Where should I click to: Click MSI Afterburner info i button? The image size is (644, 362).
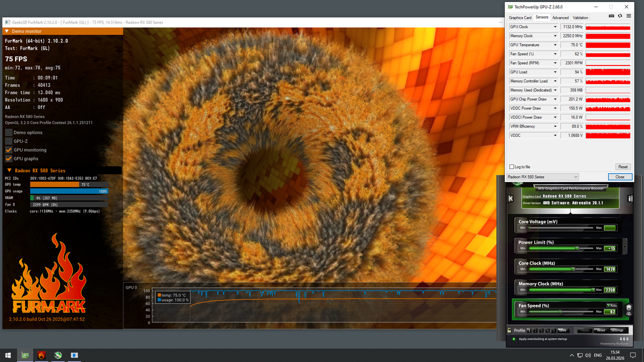[x=629, y=199]
